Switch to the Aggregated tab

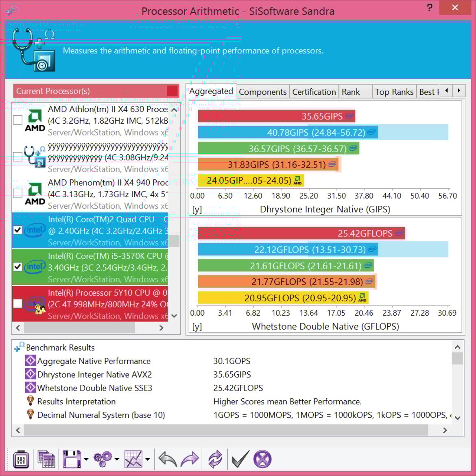click(211, 91)
